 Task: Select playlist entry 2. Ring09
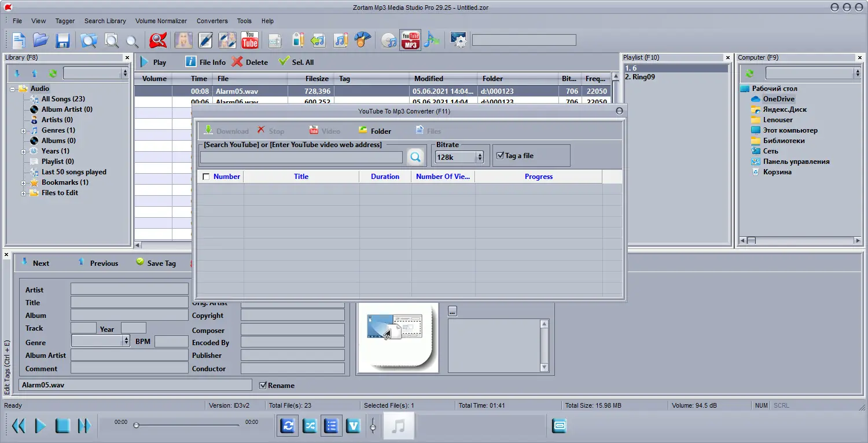click(x=639, y=77)
